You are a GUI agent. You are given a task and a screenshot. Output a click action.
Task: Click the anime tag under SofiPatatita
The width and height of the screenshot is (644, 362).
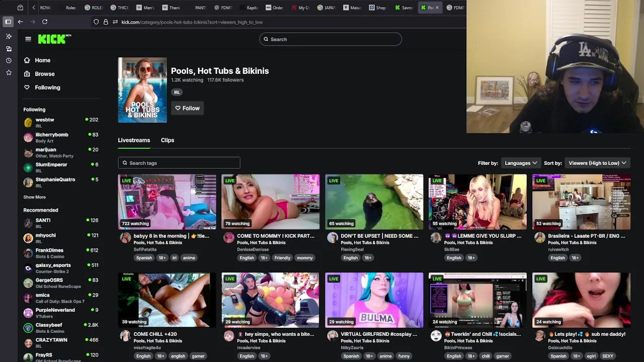click(189, 258)
